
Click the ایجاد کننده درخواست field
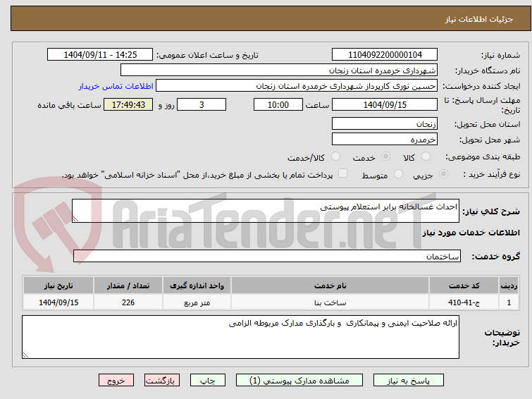point(297,86)
